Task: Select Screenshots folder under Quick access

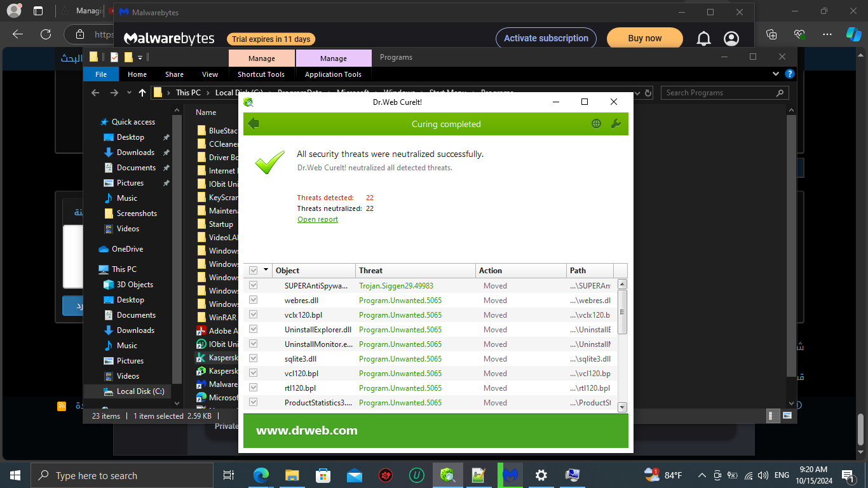Action: pyautogui.click(x=137, y=213)
